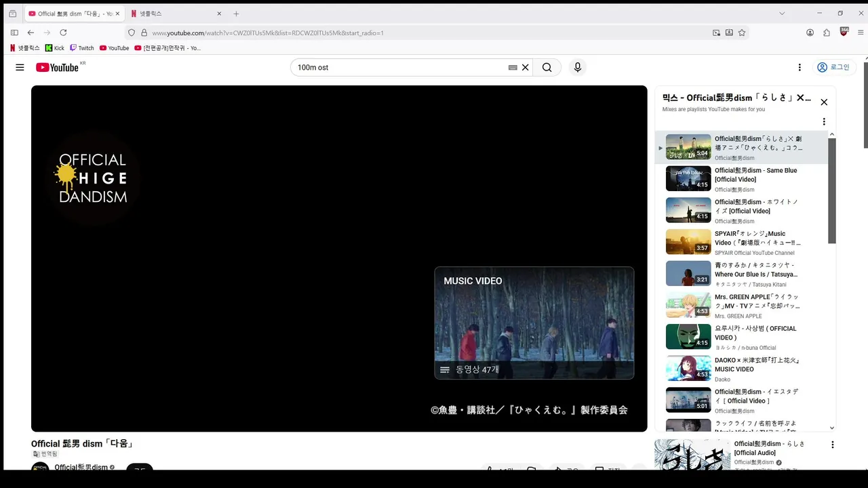Open the extensions puzzle icon

coord(827,33)
